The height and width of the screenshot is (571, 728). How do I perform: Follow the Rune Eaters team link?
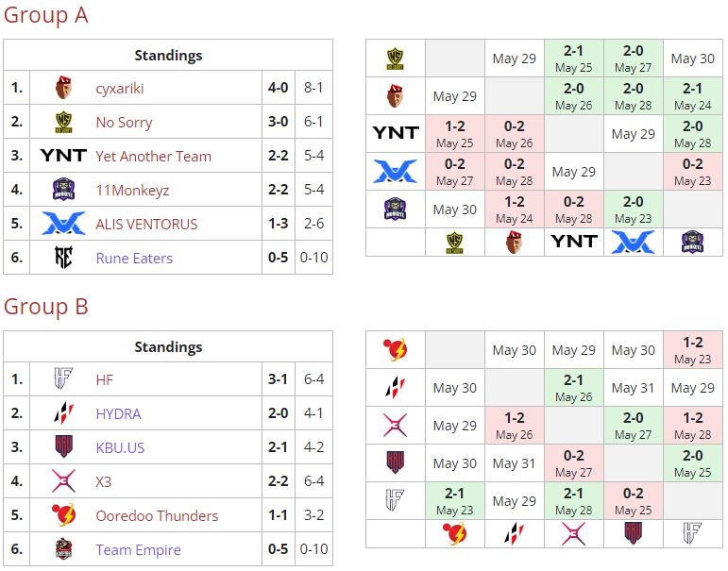134,258
